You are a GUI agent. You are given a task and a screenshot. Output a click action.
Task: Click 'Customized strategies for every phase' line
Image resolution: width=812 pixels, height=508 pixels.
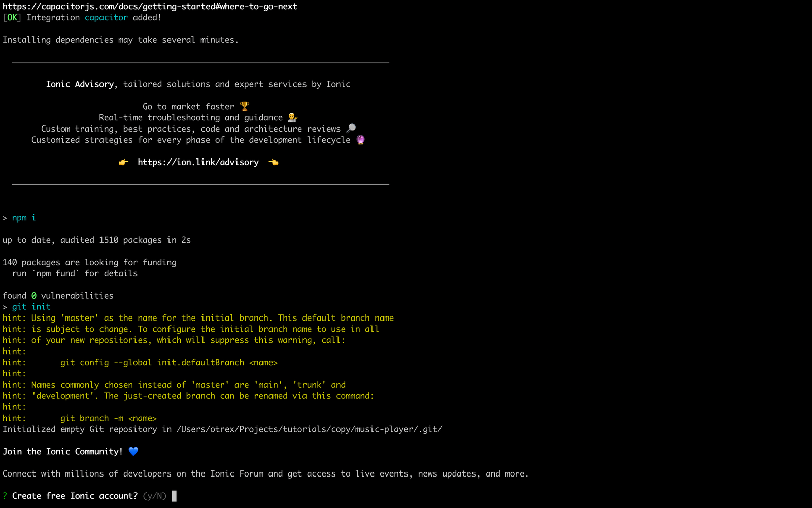pyautogui.click(x=191, y=140)
